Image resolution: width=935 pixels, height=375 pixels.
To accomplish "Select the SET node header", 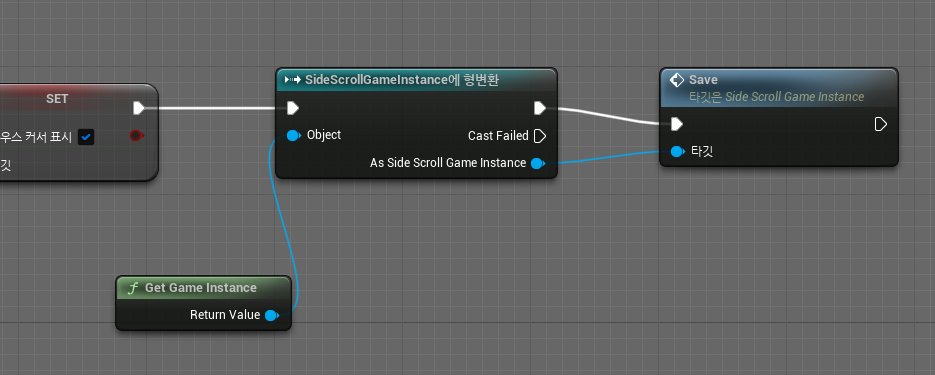I will tap(57, 98).
